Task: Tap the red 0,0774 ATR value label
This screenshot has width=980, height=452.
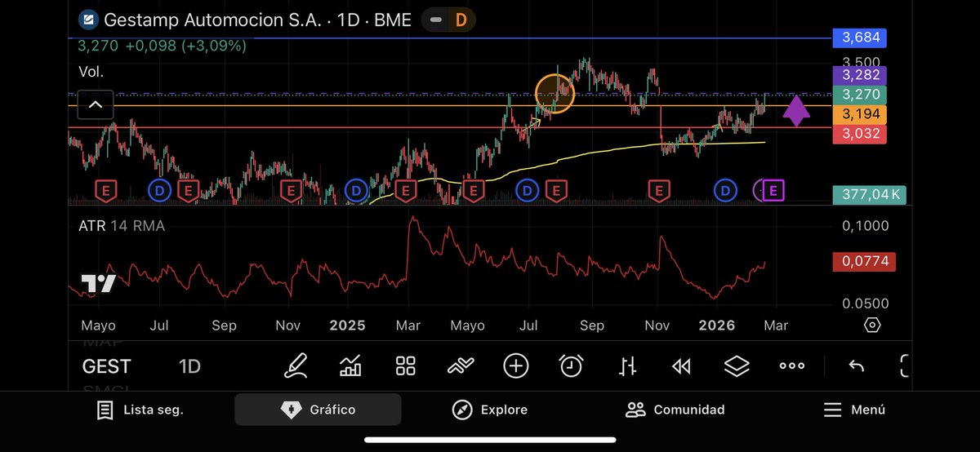Action: (864, 262)
